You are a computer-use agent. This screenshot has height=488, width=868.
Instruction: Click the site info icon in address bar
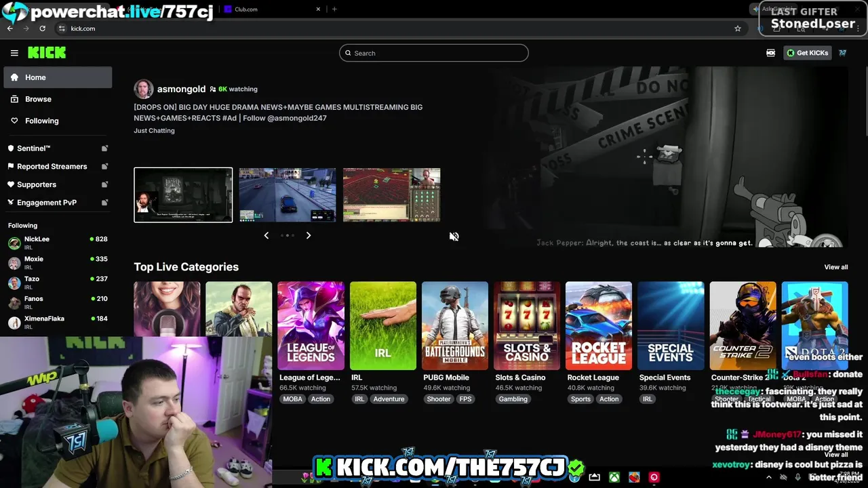62,28
